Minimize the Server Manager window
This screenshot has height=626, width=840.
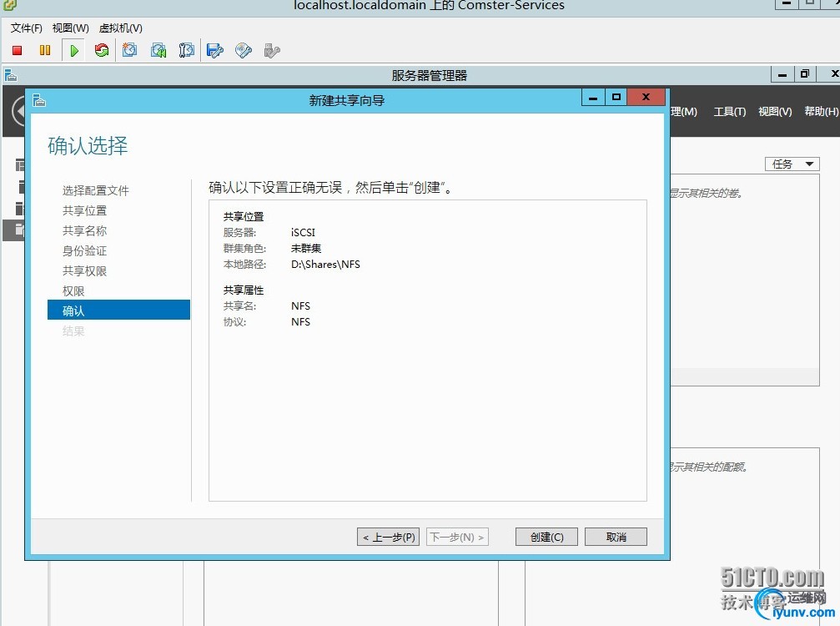[782, 74]
